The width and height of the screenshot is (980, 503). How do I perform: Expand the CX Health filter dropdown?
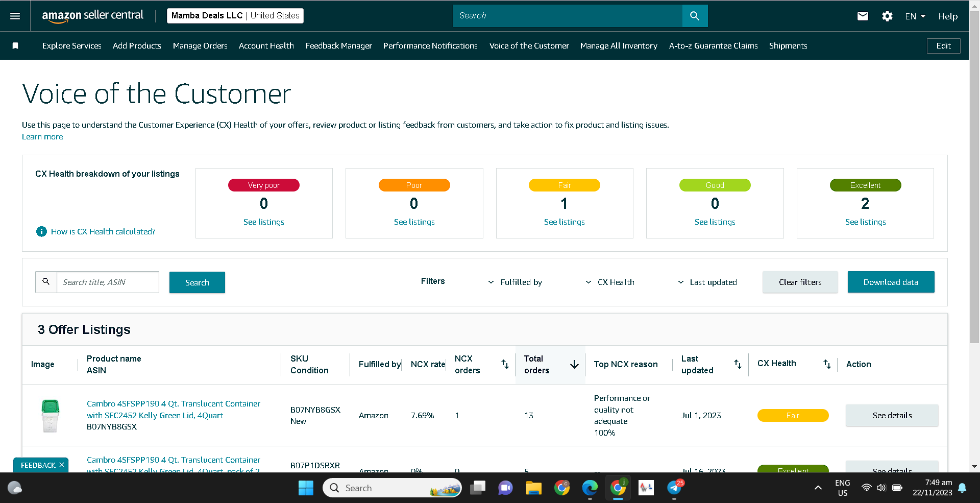(610, 282)
